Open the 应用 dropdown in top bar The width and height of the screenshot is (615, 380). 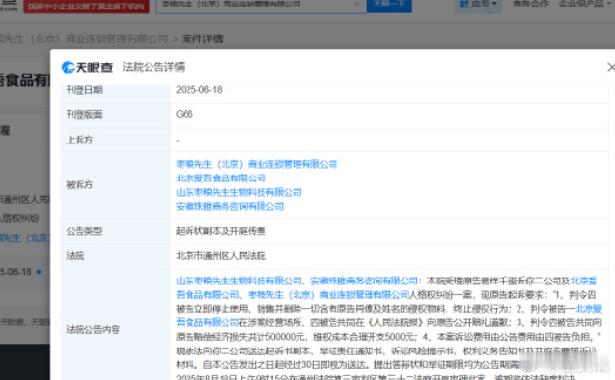478,4
